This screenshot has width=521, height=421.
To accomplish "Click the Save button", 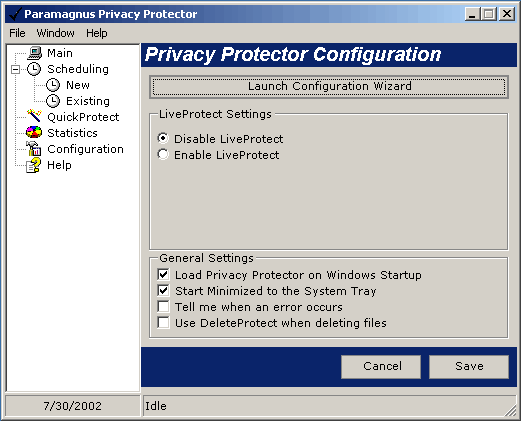I will tap(469, 367).
